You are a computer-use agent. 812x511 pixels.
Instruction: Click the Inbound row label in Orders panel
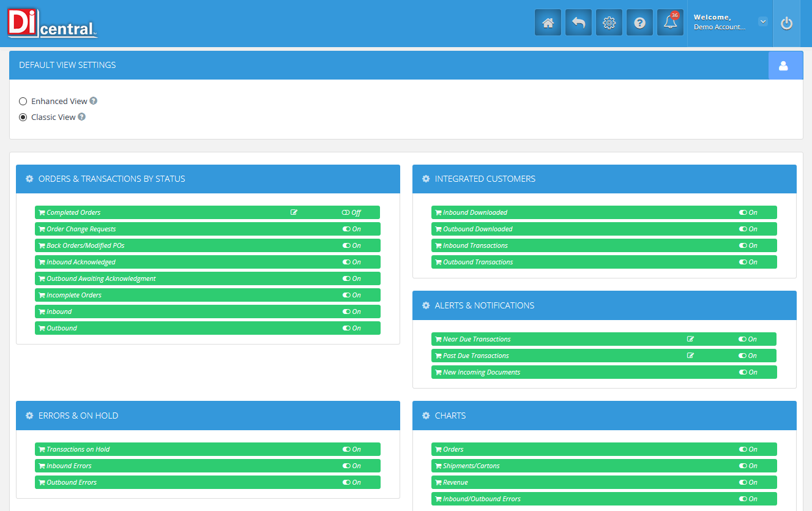pyautogui.click(x=59, y=311)
